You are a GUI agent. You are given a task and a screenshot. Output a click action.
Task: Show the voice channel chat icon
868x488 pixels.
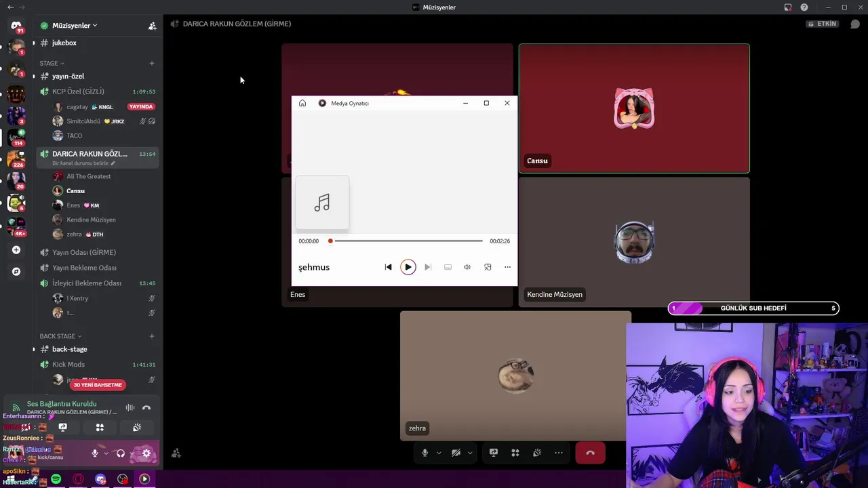tap(855, 24)
